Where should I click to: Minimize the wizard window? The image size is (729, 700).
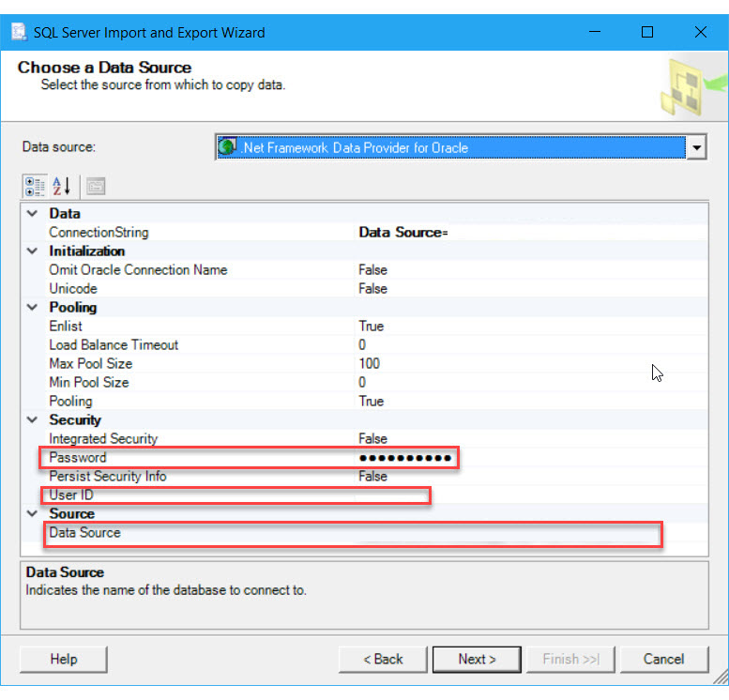coord(595,32)
